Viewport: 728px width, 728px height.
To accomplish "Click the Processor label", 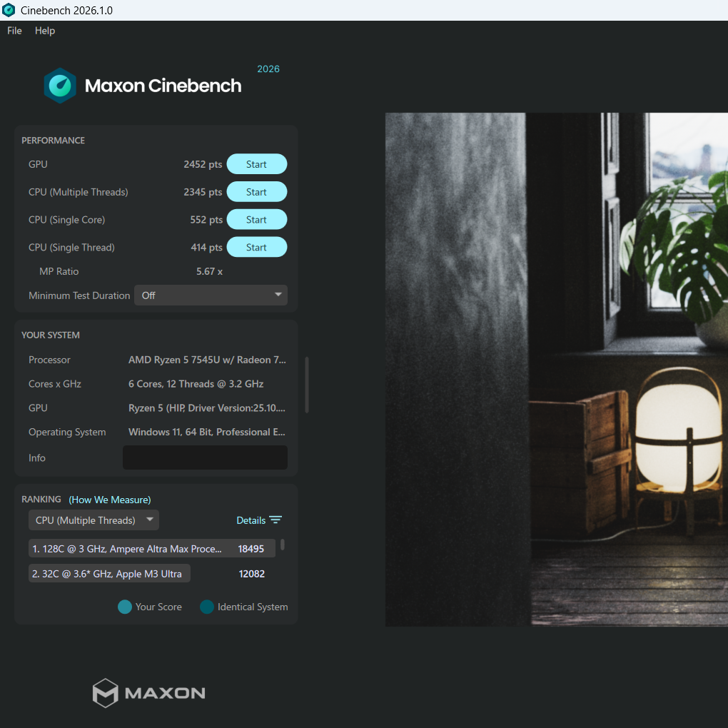I will point(49,360).
